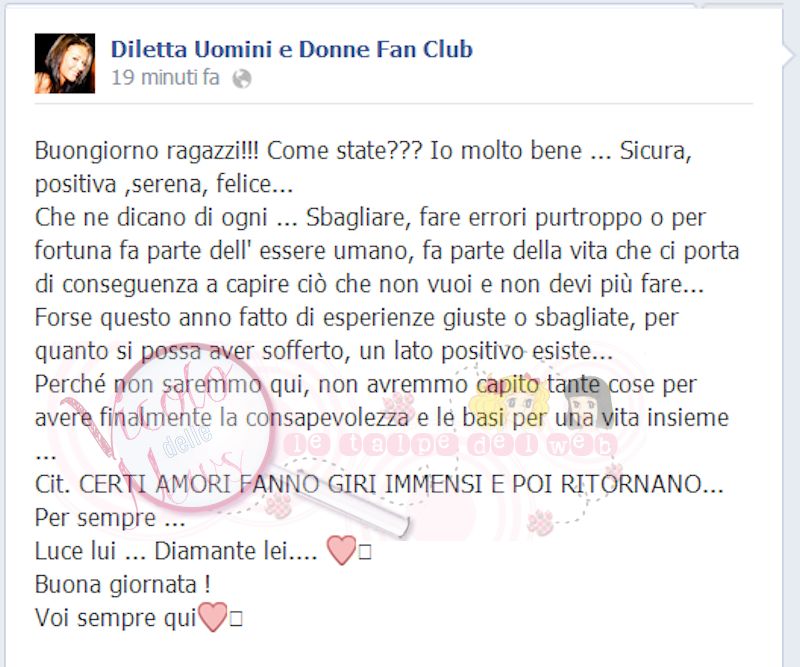Viewport: 800px width, 667px height.
Task: Click the 'CERTI AMORI FANNO GIRI IMMENSI' quote line
Action: pyautogui.click(x=379, y=484)
